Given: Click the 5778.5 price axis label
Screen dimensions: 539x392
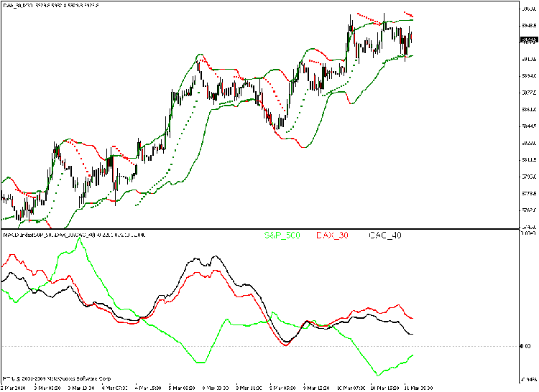Looking at the screenshot, I should (530, 193).
